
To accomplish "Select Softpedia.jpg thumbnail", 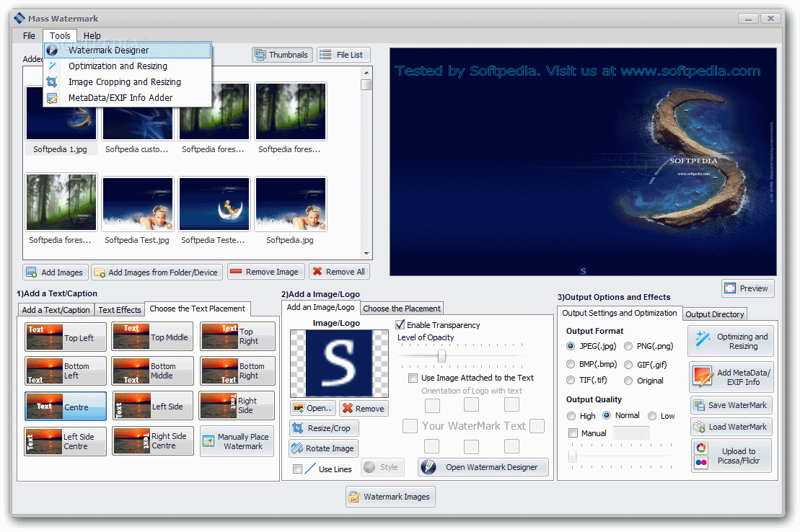I will [290, 210].
